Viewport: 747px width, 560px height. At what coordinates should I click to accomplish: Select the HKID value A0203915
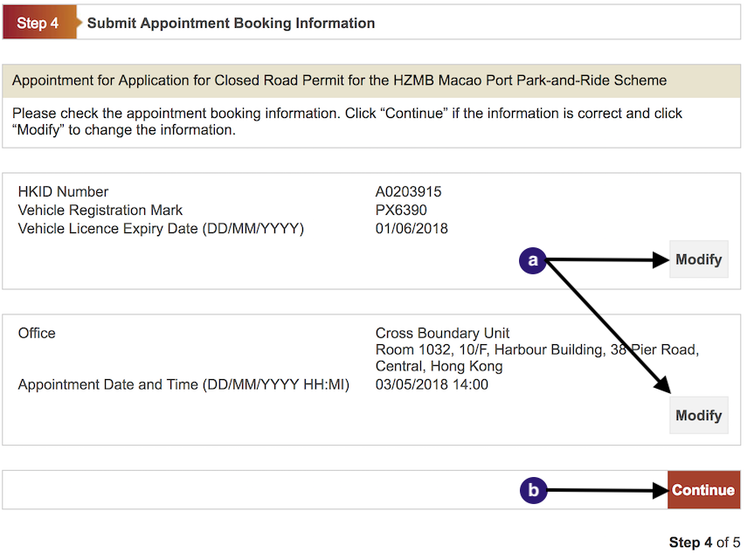[x=409, y=192]
